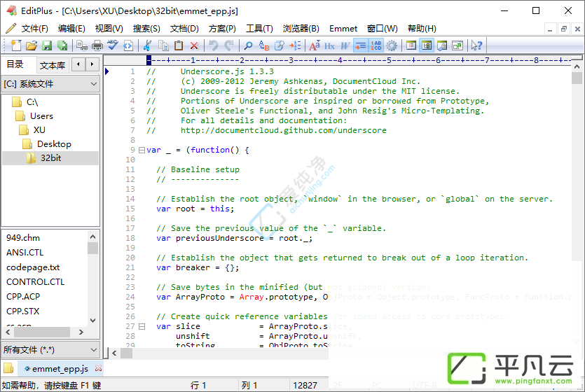Toggle the document selector toolbar icon
The height and width of the screenshot is (392, 585).
pos(427,45)
